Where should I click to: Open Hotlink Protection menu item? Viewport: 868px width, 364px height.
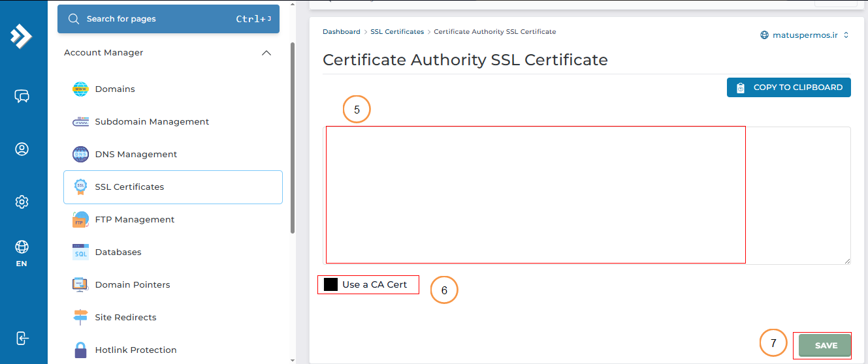(173, 350)
